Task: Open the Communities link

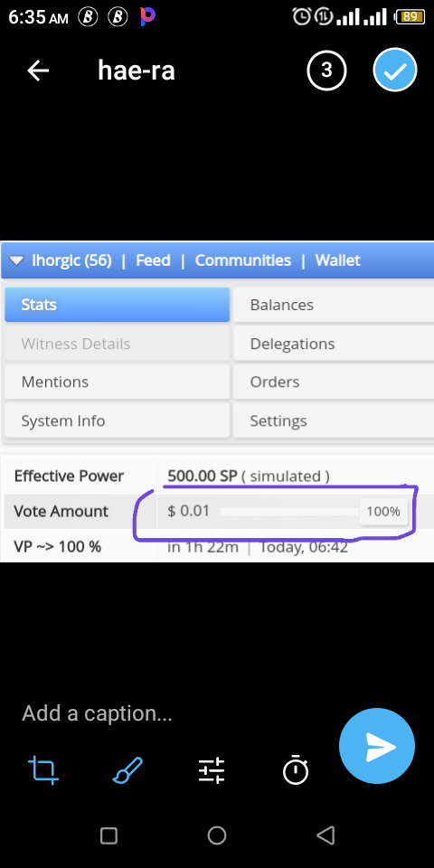Action: [243, 260]
